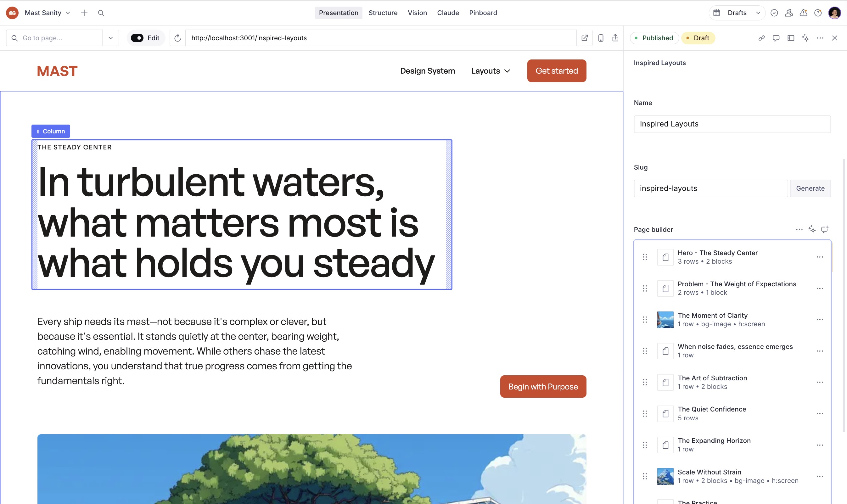Expand the Layouts navigation dropdown
This screenshot has height=504, width=847.
[491, 71]
